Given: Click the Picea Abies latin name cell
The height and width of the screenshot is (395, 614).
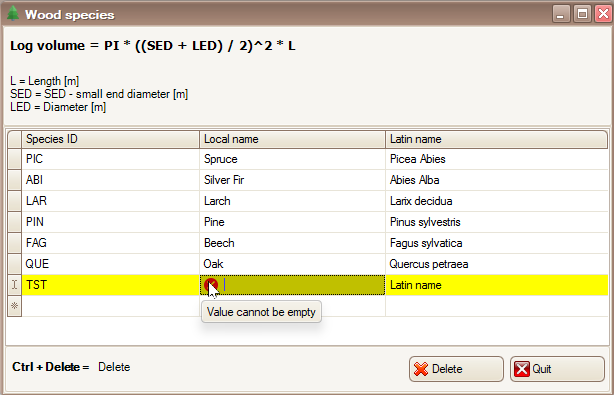Looking at the screenshot, I should 497,159.
